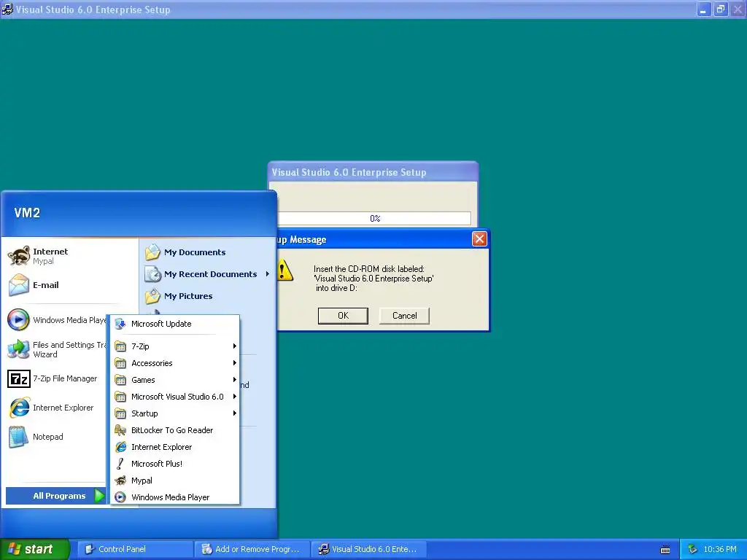Click Microsoft Plus! exclamation icon
Image resolution: width=747 pixels, height=560 pixels.
[120, 464]
